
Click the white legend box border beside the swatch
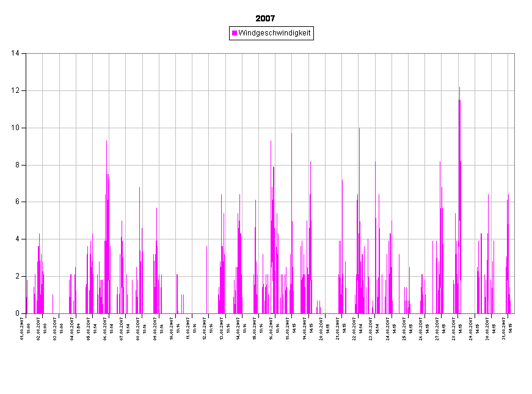pyautogui.click(x=230, y=33)
